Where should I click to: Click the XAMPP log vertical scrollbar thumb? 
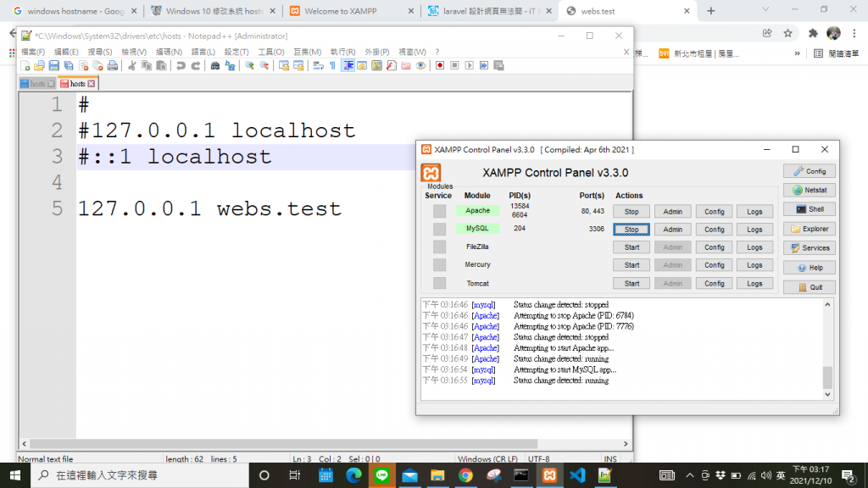827,377
